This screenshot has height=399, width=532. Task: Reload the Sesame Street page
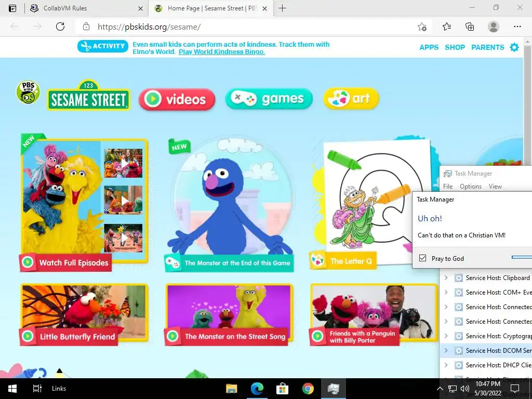pyautogui.click(x=60, y=26)
